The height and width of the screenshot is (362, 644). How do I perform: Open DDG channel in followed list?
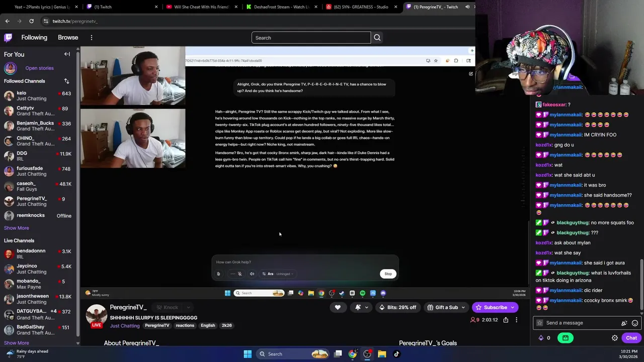click(38, 156)
